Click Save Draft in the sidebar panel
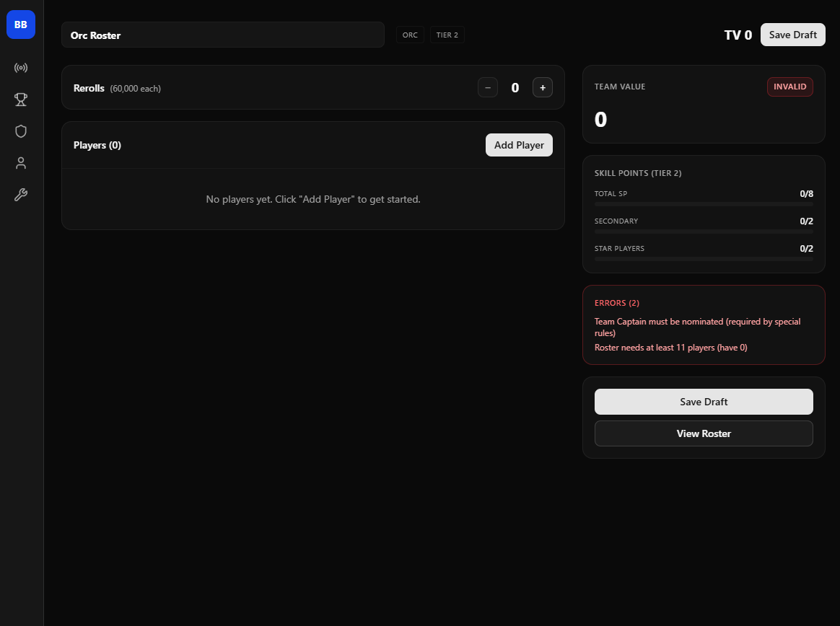840x626 pixels. [704, 402]
